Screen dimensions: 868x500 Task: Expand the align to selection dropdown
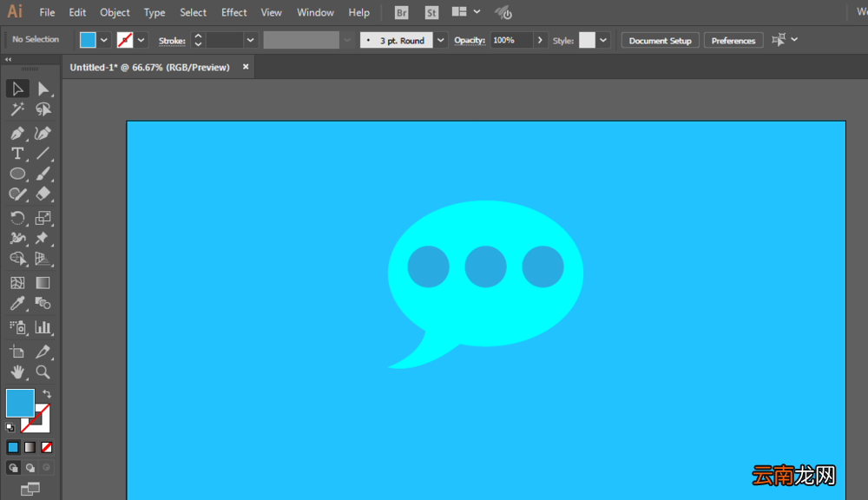pyautogui.click(x=794, y=39)
